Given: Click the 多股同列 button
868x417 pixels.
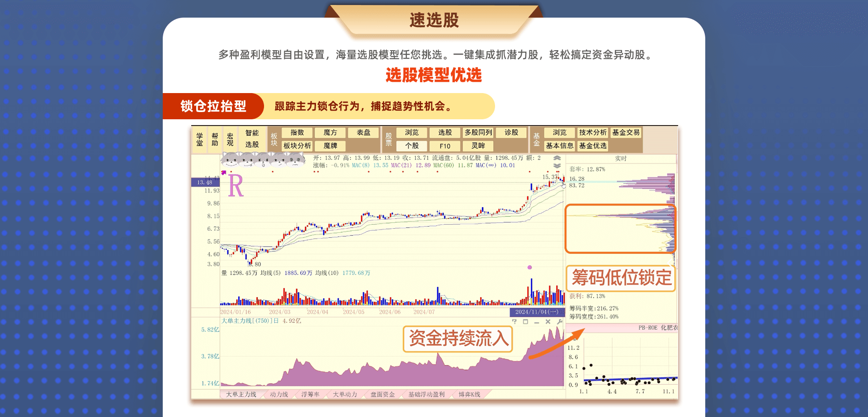Looking at the screenshot, I should [x=478, y=132].
